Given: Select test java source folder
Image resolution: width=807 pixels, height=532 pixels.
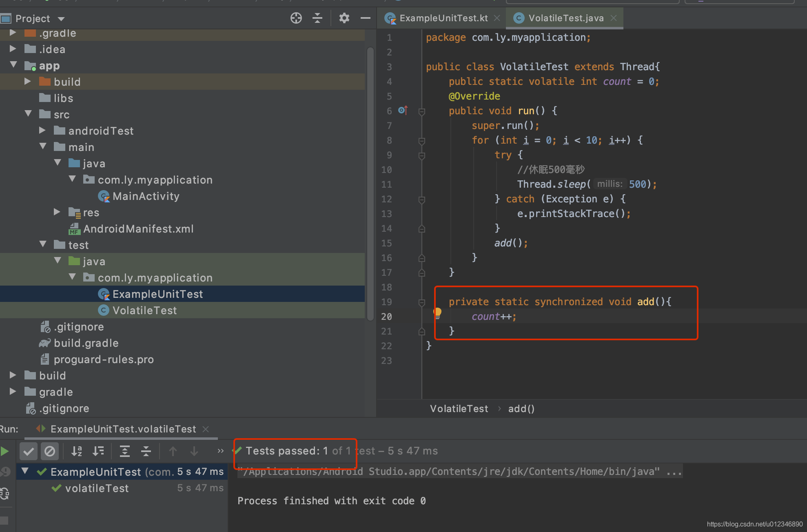Looking at the screenshot, I should click(x=86, y=262).
